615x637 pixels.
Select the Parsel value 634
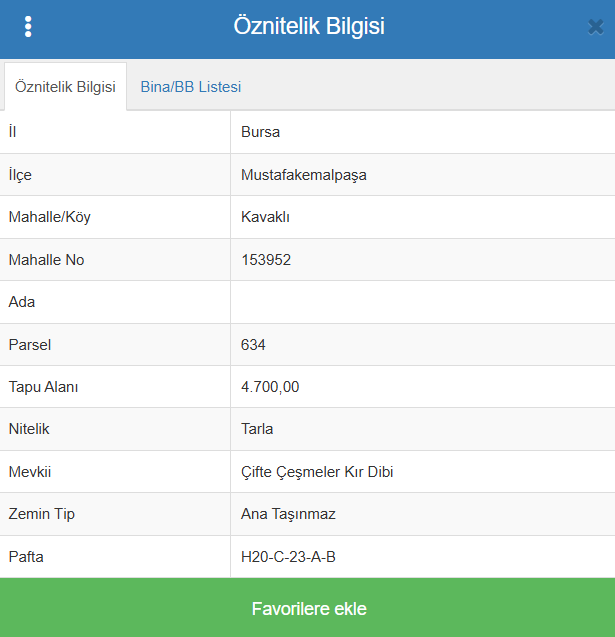(x=253, y=345)
